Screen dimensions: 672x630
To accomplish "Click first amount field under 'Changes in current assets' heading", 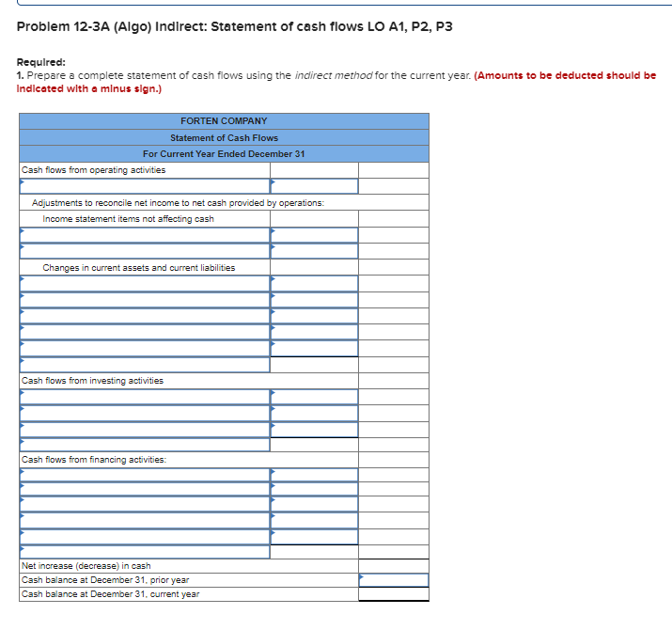I will tap(314, 283).
